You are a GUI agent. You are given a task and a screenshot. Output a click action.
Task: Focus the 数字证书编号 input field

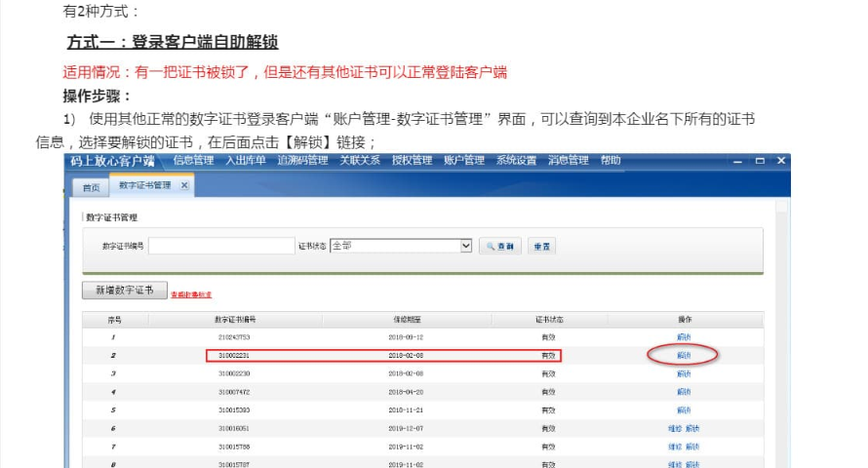(x=221, y=246)
